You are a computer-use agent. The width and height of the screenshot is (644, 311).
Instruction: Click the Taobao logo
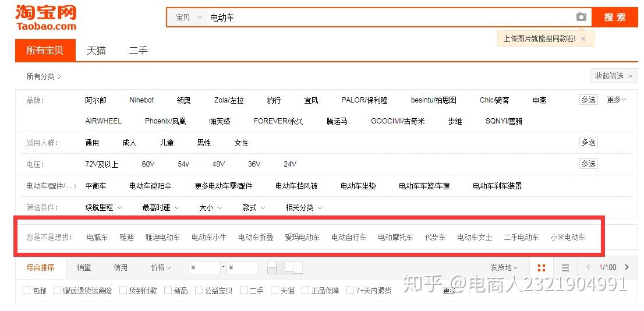(x=45, y=17)
